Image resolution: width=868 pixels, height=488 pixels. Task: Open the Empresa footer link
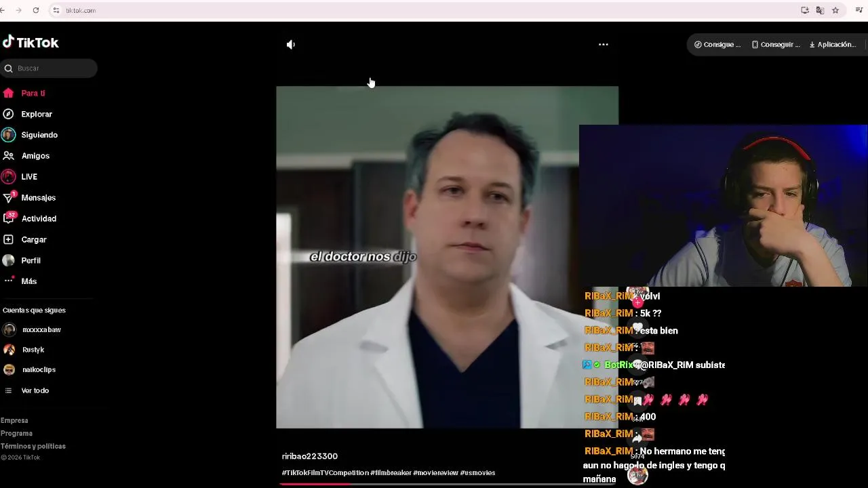pos(14,421)
